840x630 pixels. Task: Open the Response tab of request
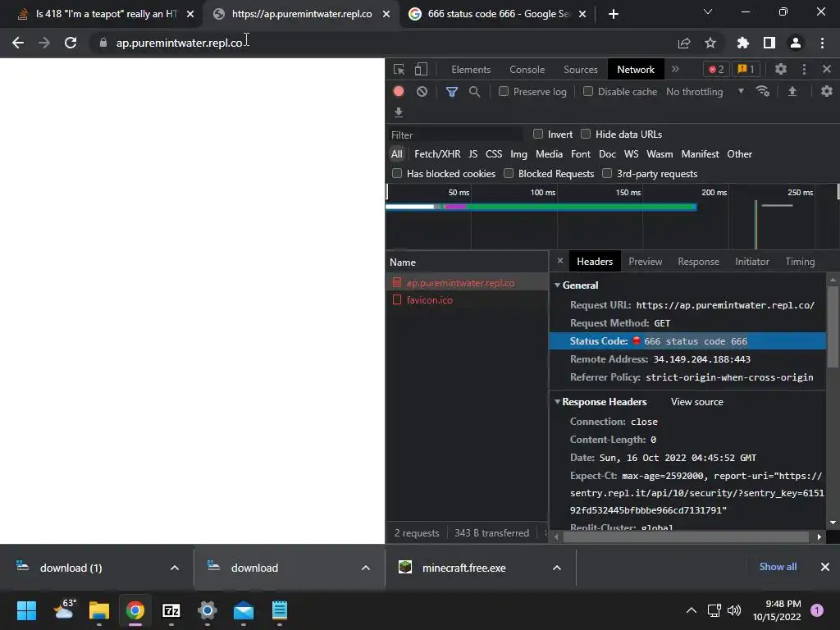[x=698, y=262]
